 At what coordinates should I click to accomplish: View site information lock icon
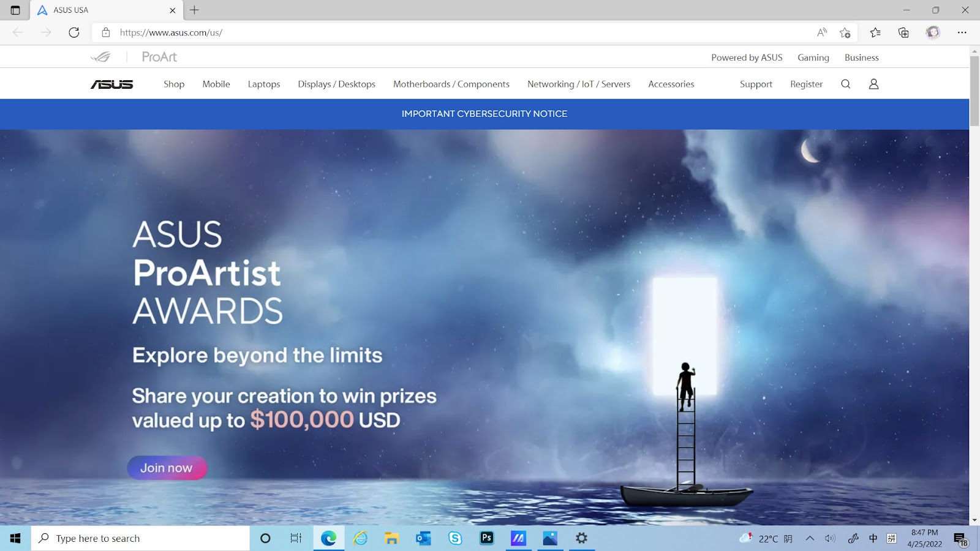(x=106, y=32)
